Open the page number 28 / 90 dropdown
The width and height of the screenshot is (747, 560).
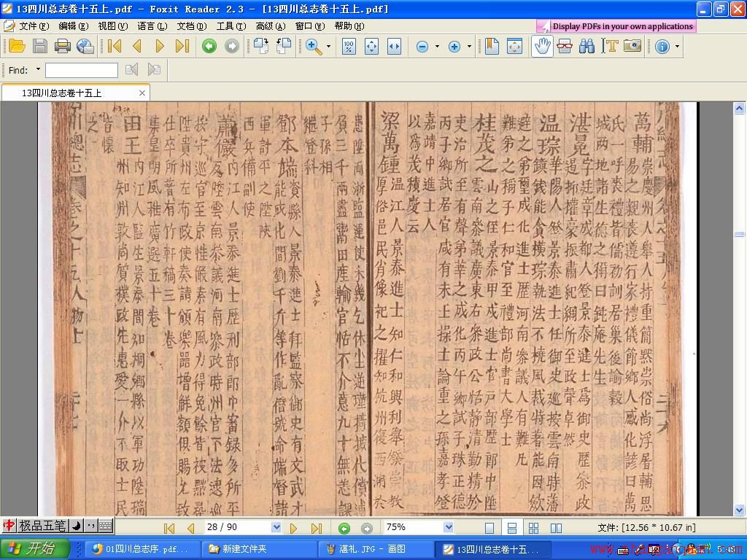[x=276, y=527]
